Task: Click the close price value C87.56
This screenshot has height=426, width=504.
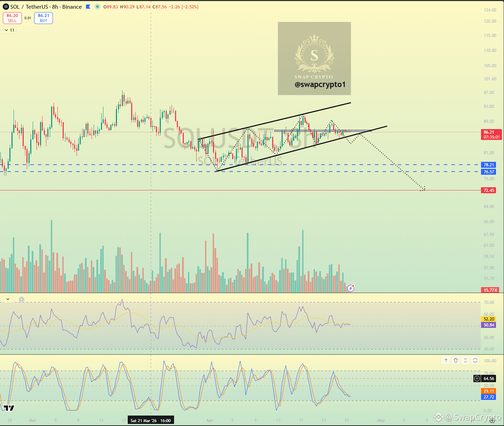Action: (x=160, y=7)
